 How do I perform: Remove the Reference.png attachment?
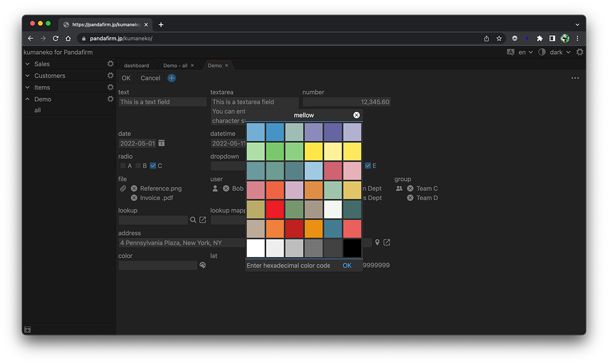(x=134, y=189)
